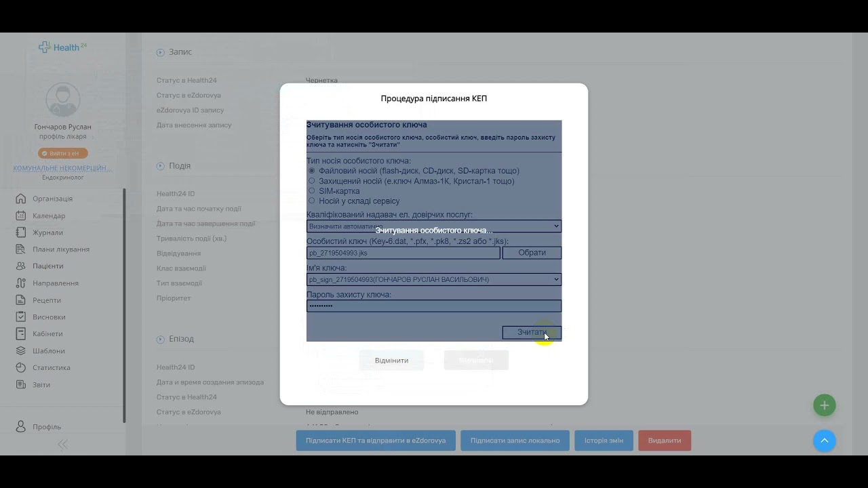The width and height of the screenshot is (868, 488).
Task: Click the Плани лікування icon
Action: click(x=20, y=249)
